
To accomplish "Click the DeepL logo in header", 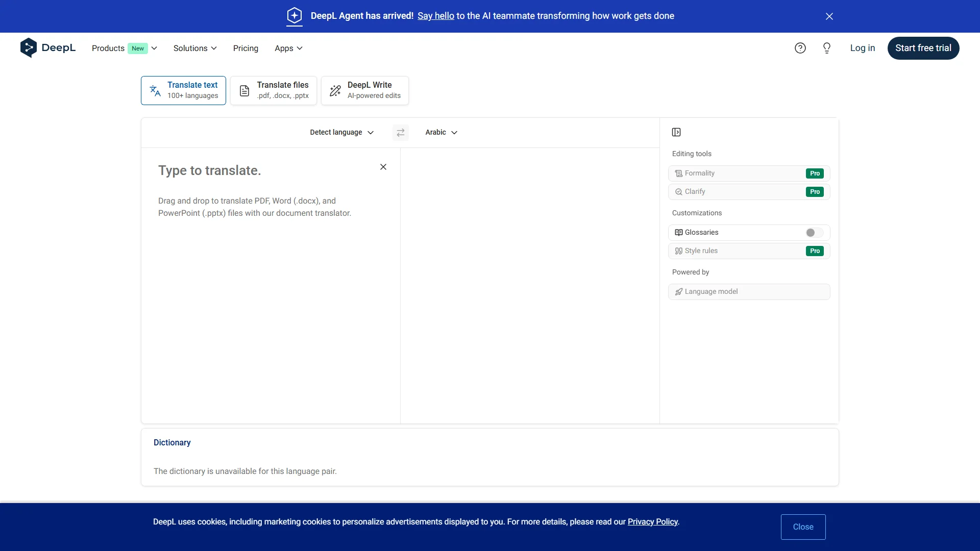I will [x=48, y=48].
